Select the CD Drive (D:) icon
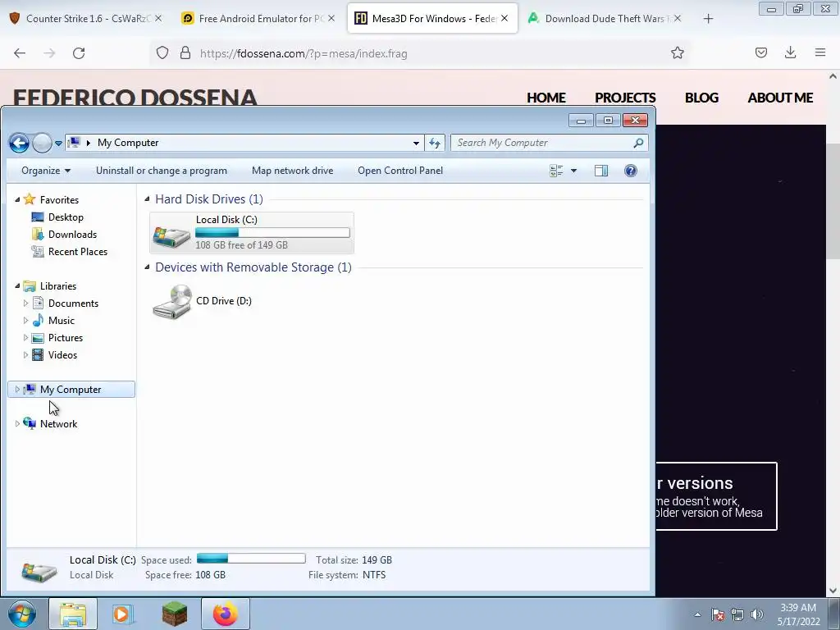Image resolution: width=840 pixels, height=630 pixels. [172, 302]
